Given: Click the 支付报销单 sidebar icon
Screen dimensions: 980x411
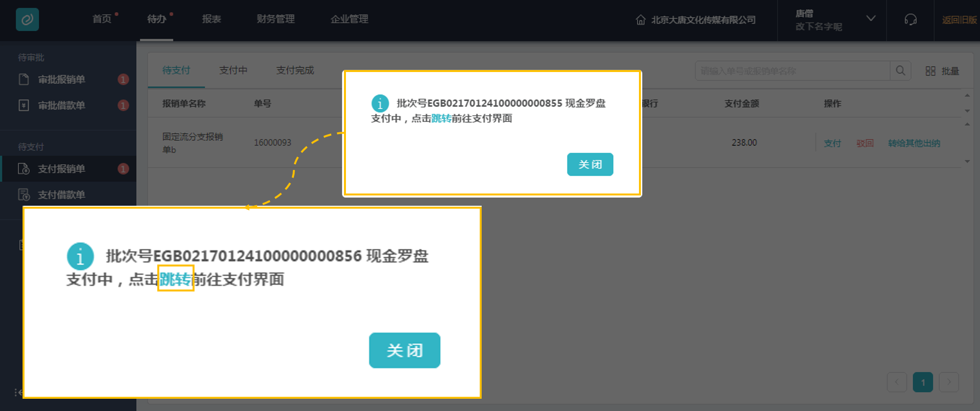Looking at the screenshot, I should pos(24,169).
